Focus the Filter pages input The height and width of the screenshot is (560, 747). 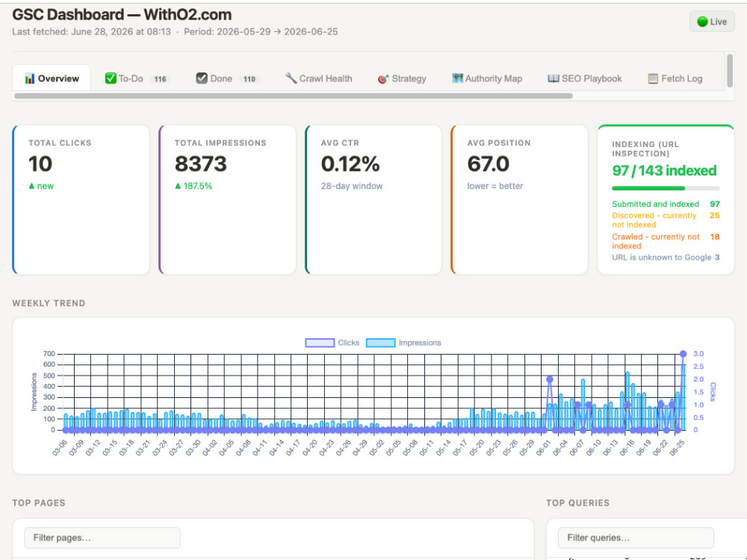(x=102, y=538)
